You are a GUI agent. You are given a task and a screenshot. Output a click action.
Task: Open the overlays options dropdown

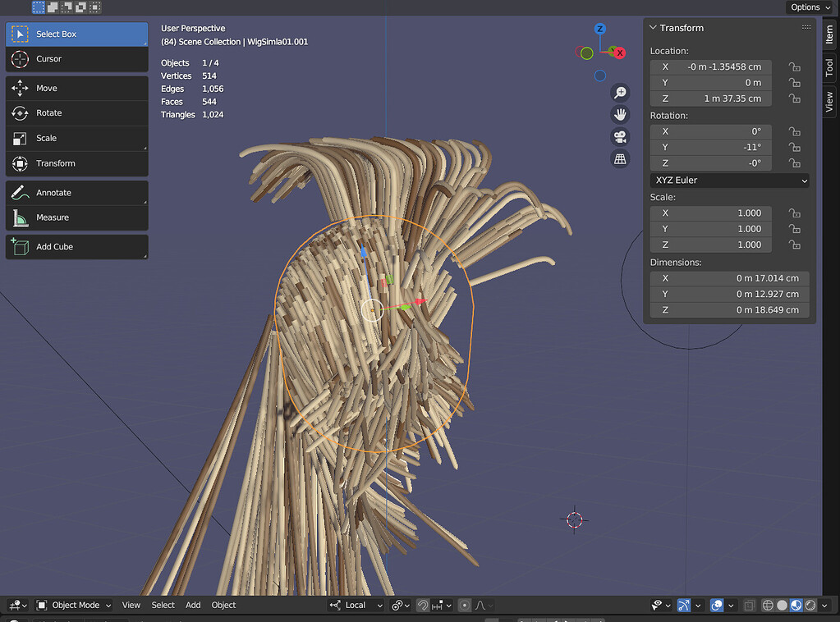(x=731, y=605)
